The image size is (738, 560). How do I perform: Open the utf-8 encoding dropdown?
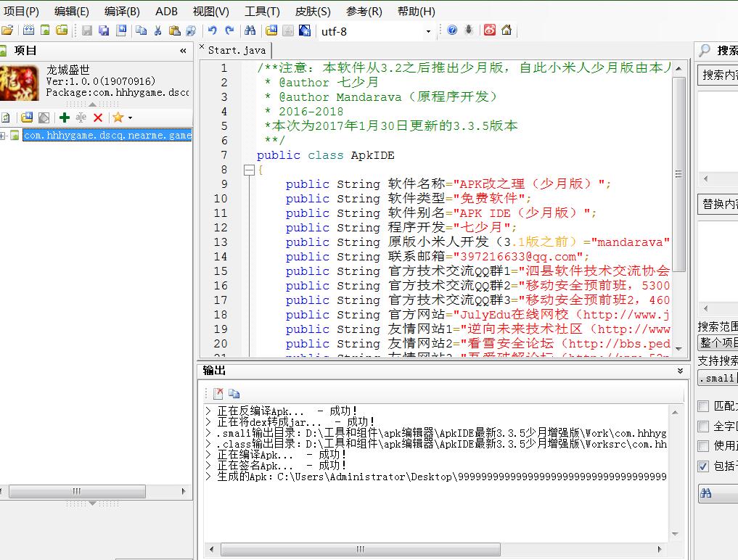point(428,31)
